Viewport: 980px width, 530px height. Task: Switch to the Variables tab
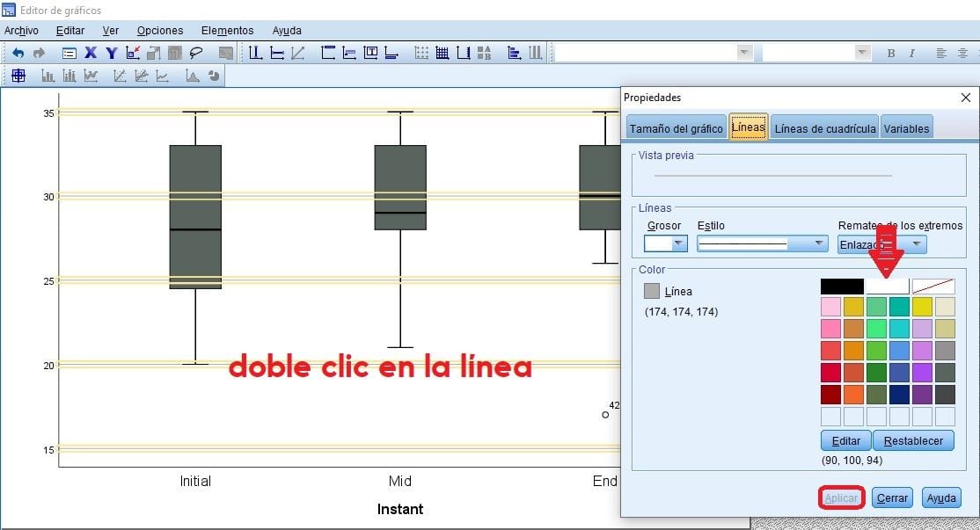[x=906, y=128]
